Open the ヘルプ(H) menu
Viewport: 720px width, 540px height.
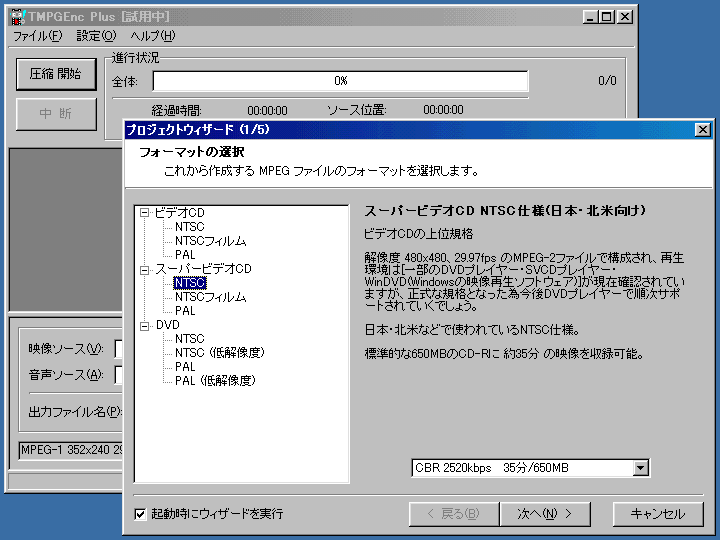pyautogui.click(x=152, y=36)
